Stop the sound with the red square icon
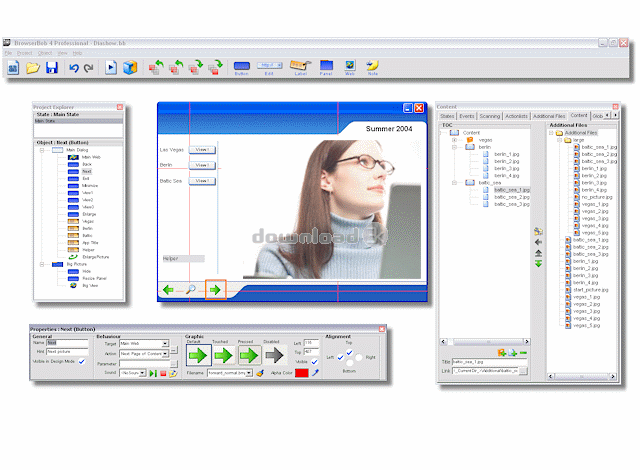The height and width of the screenshot is (470, 640). (x=163, y=373)
